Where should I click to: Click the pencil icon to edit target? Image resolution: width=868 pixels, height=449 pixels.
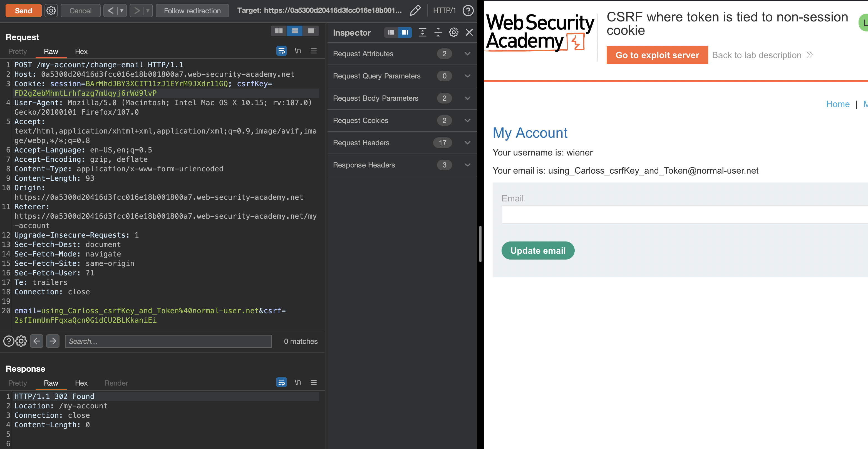point(415,11)
